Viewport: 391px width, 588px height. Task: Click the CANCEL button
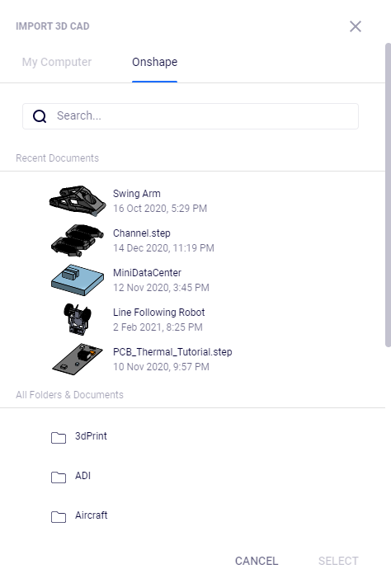257,561
